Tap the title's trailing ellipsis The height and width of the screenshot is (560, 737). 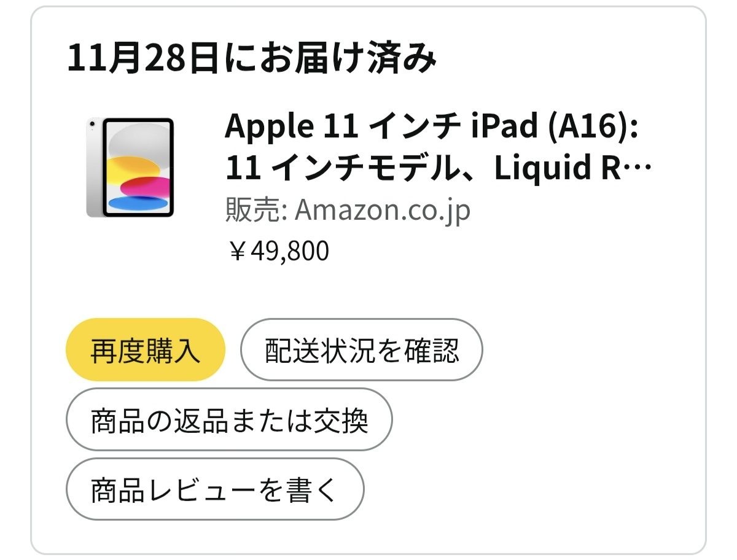point(639,169)
